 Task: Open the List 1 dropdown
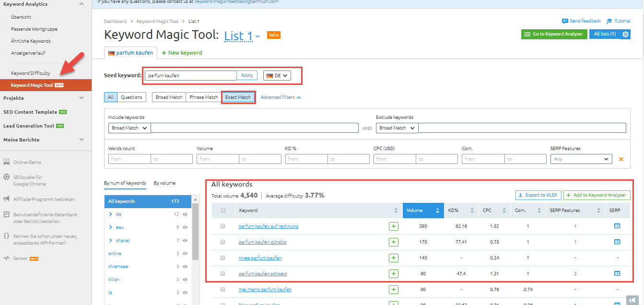(242, 36)
